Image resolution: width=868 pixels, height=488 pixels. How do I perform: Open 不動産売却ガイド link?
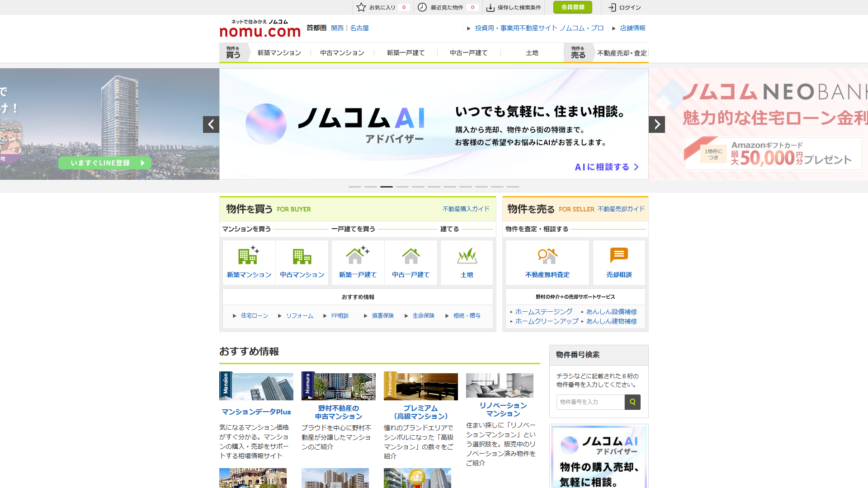(621, 209)
